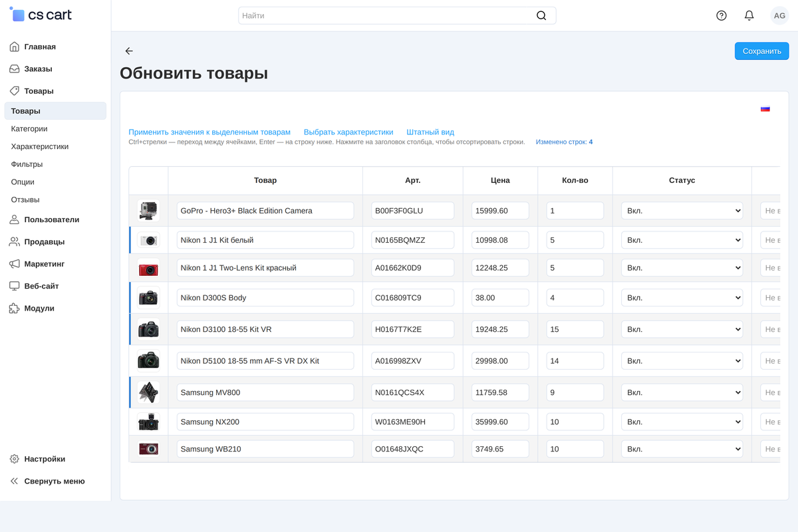Click the Веб-сайт monitor icon
Viewport: 798px width, 532px height.
tap(15, 286)
